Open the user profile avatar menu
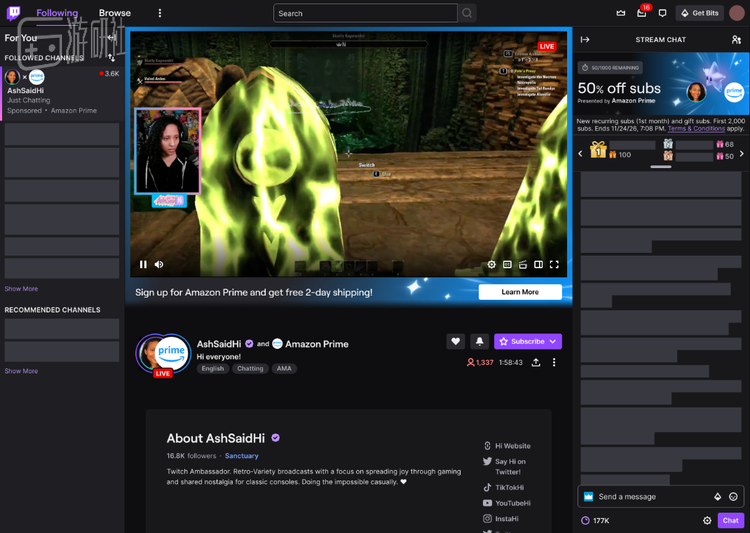This screenshot has height=533, width=750. pyautogui.click(x=737, y=13)
